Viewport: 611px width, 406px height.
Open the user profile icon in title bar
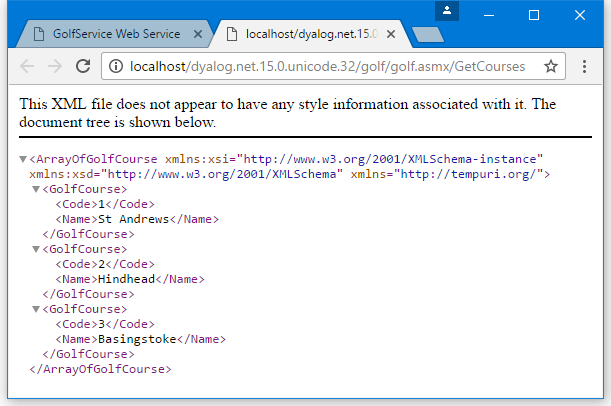click(449, 12)
